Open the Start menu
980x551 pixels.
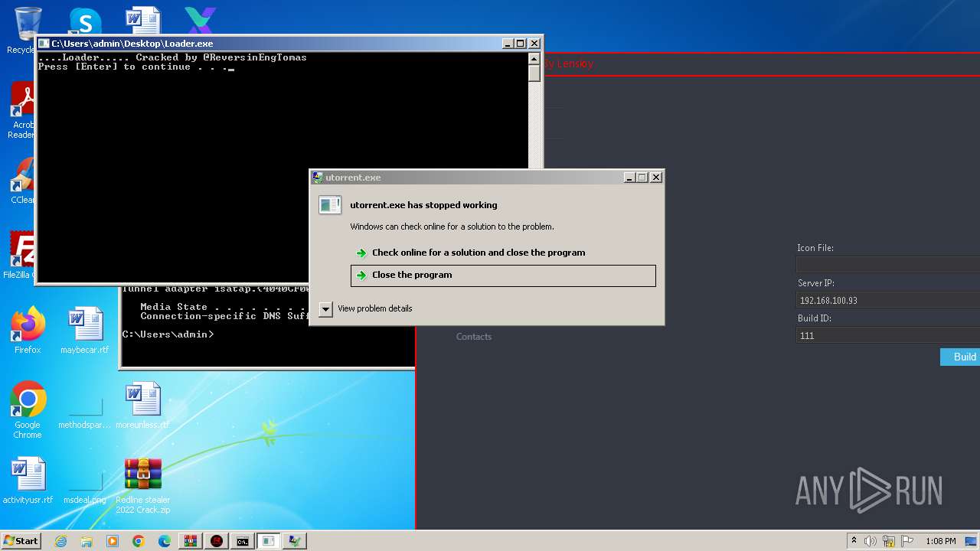21,540
